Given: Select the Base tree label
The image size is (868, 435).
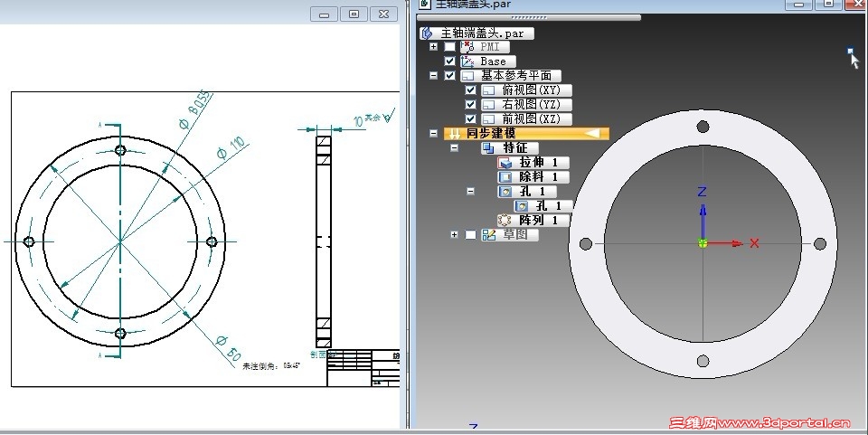Looking at the screenshot, I should point(494,61).
